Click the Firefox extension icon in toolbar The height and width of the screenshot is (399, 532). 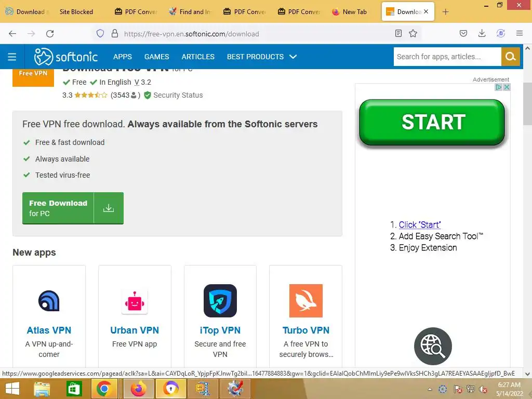click(x=501, y=33)
